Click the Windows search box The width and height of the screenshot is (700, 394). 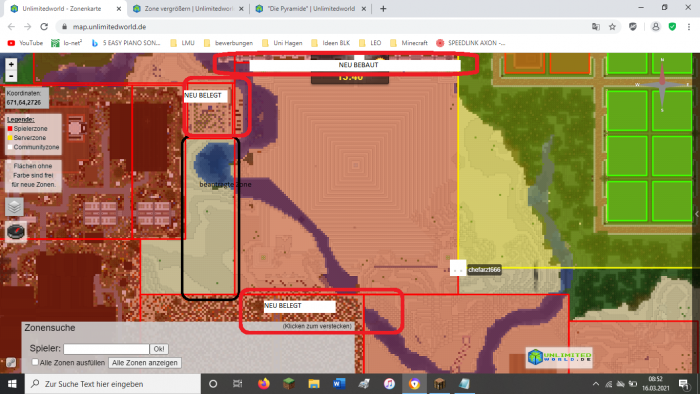[x=112, y=384]
